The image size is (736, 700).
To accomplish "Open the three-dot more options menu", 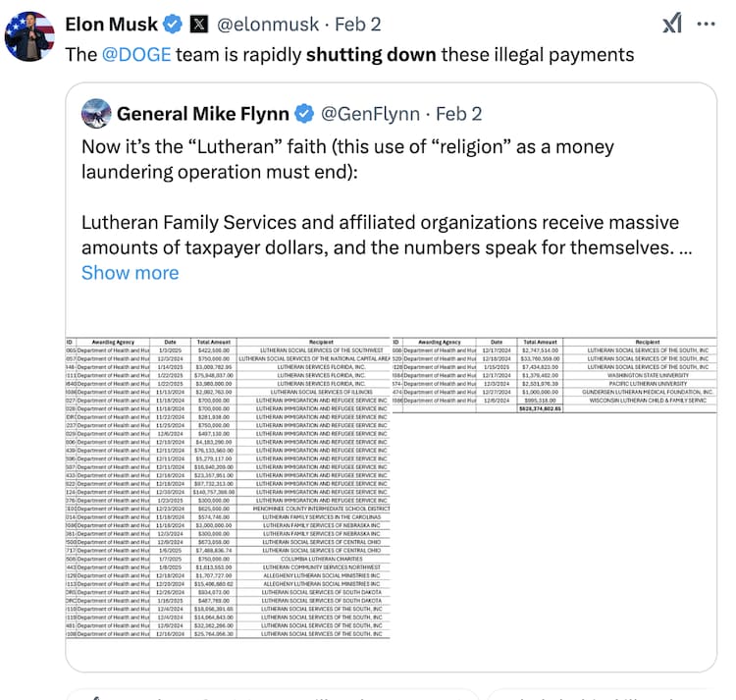I will point(706,24).
